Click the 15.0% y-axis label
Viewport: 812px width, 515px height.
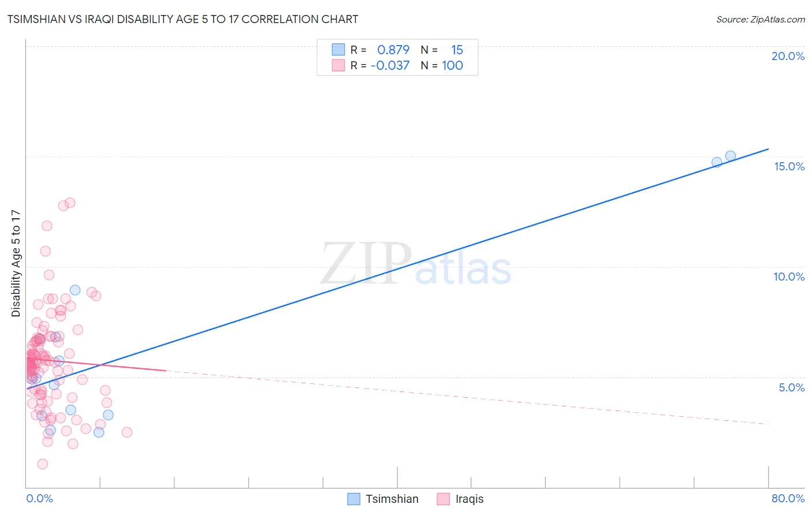tap(789, 166)
